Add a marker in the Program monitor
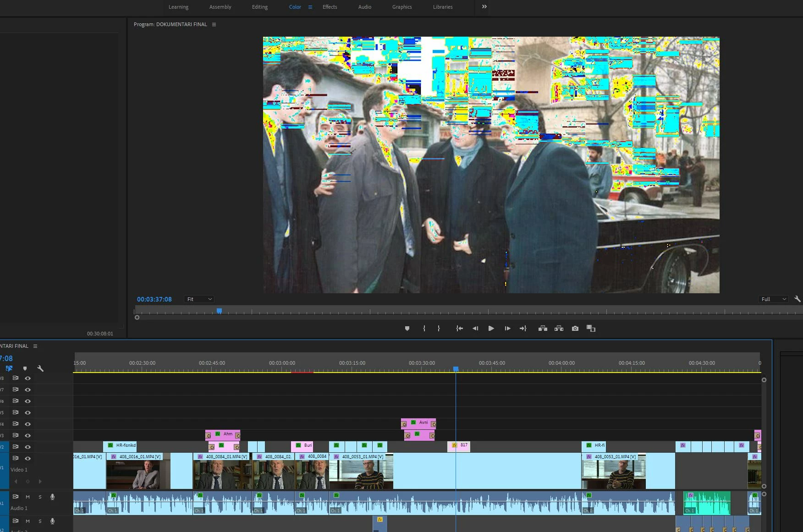This screenshot has height=532, width=803. click(407, 329)
